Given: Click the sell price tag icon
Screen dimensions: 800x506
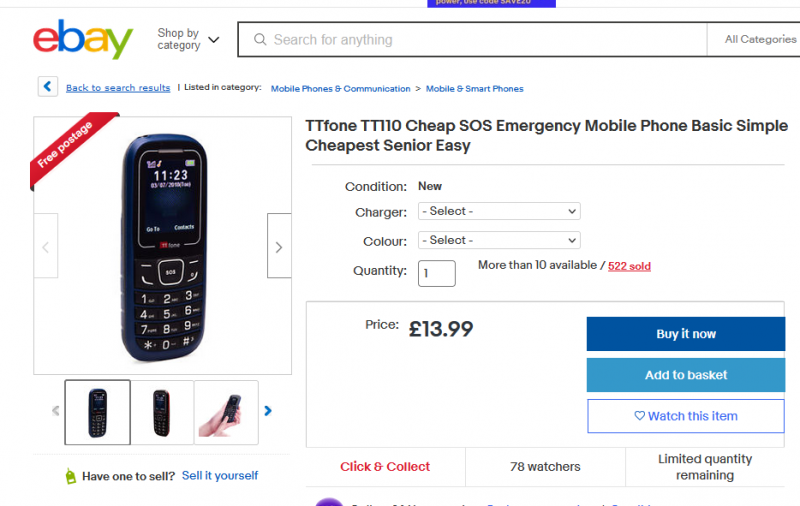Looking at the screenshot, I should [70, 476].
